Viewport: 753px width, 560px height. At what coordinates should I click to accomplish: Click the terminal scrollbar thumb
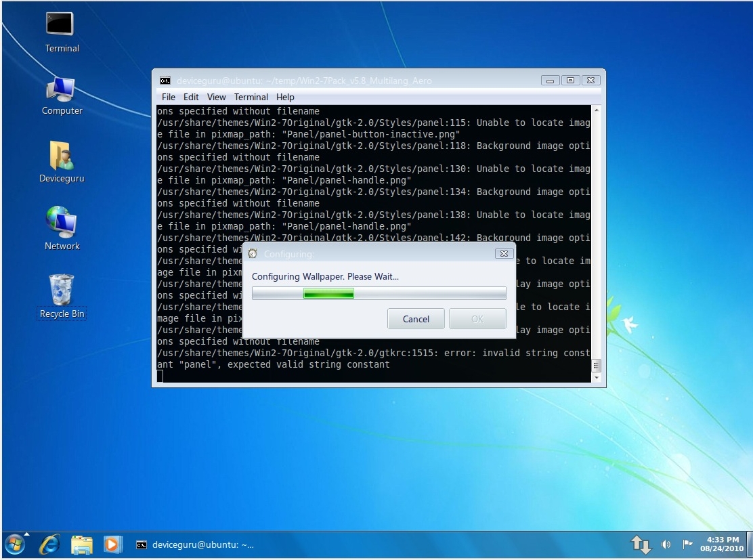pos(597,366)
